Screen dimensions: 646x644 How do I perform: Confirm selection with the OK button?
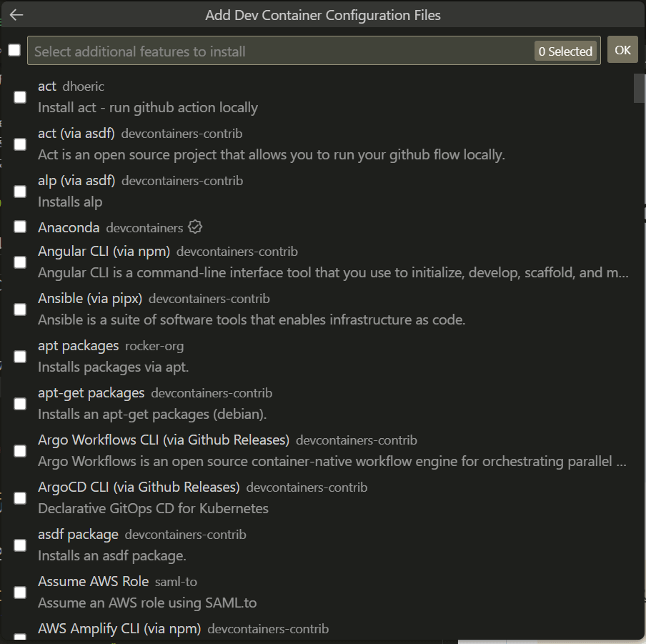[x=622, y=50]
